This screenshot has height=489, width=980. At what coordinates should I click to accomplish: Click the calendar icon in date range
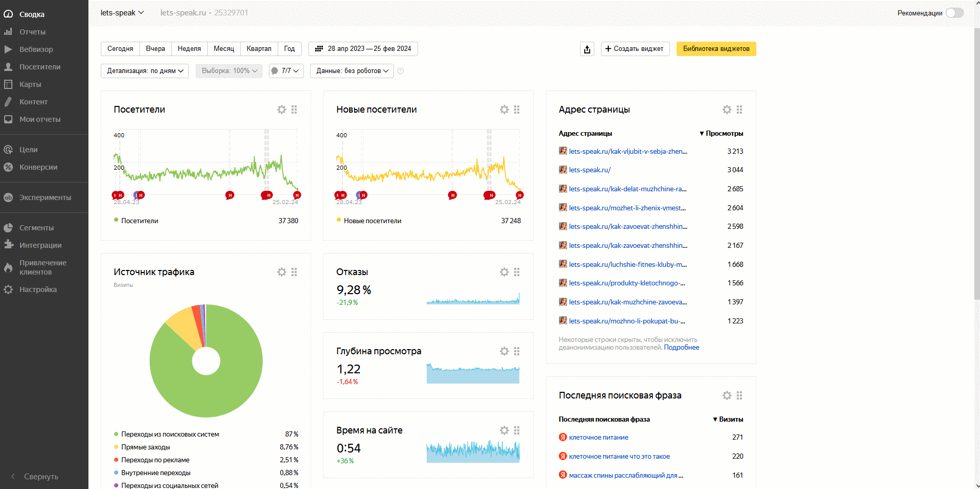click(319, 49)
